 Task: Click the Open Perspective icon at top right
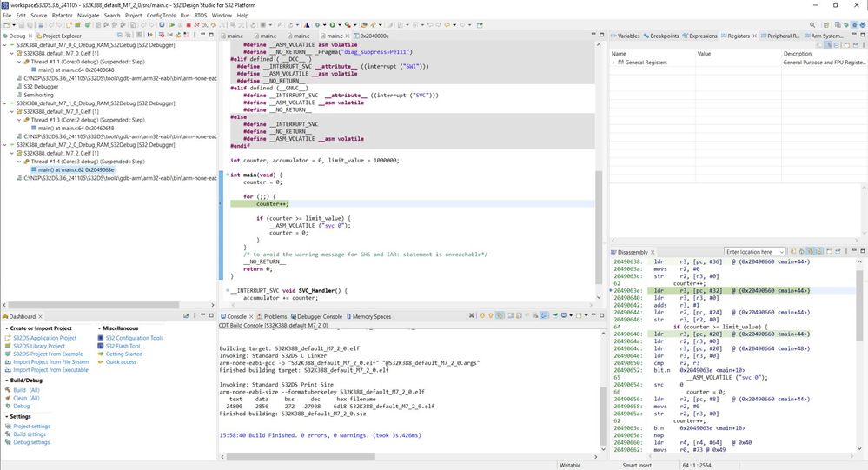(x=826, y=25)
